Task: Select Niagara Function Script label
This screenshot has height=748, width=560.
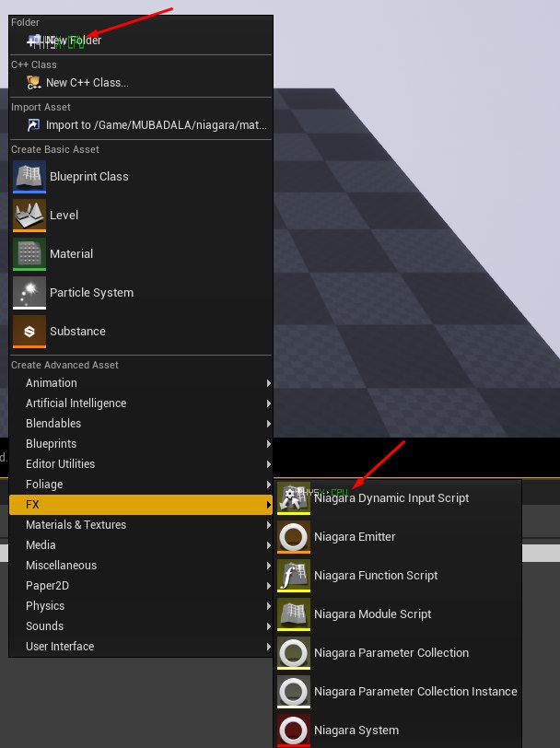Action: (x=376, y=576)
